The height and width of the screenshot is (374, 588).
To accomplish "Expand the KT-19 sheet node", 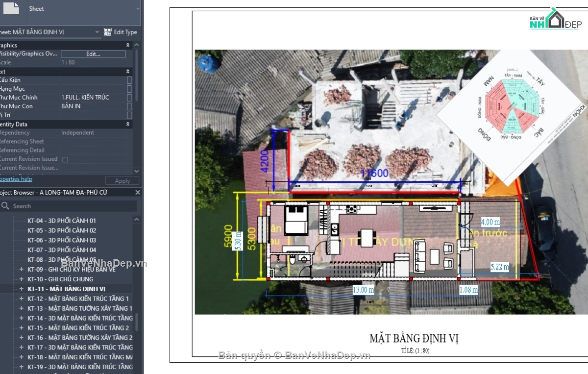I will (x=21, y=367).
